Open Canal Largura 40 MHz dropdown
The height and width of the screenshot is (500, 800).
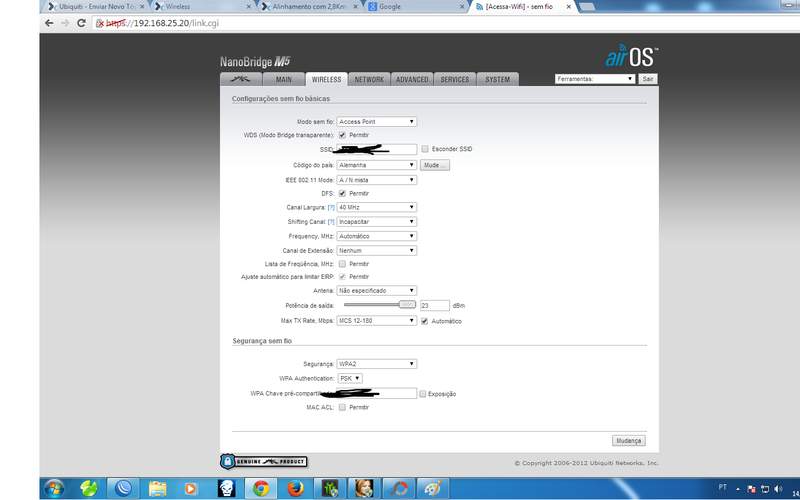tap(377, 207)
